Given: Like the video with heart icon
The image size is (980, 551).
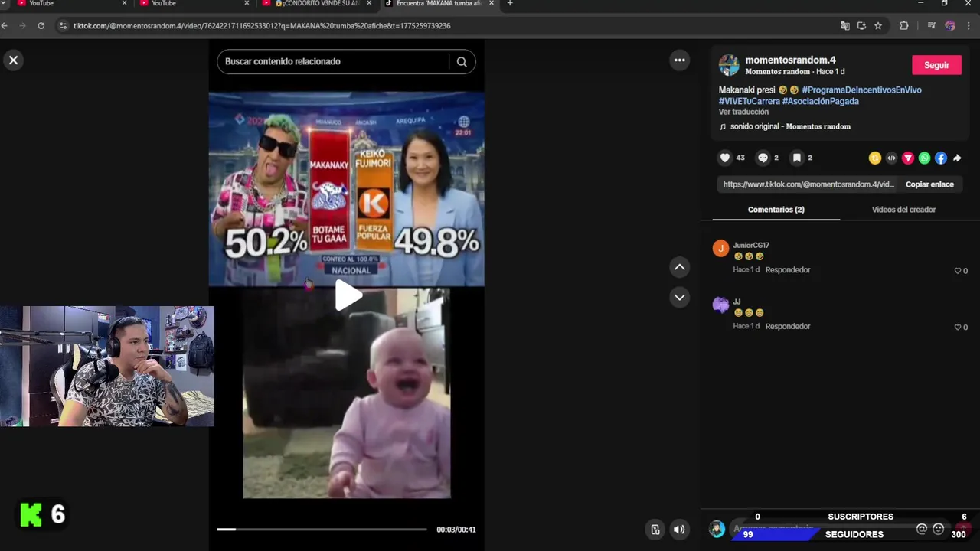Looking at the screenshot, I should (725, 158).
